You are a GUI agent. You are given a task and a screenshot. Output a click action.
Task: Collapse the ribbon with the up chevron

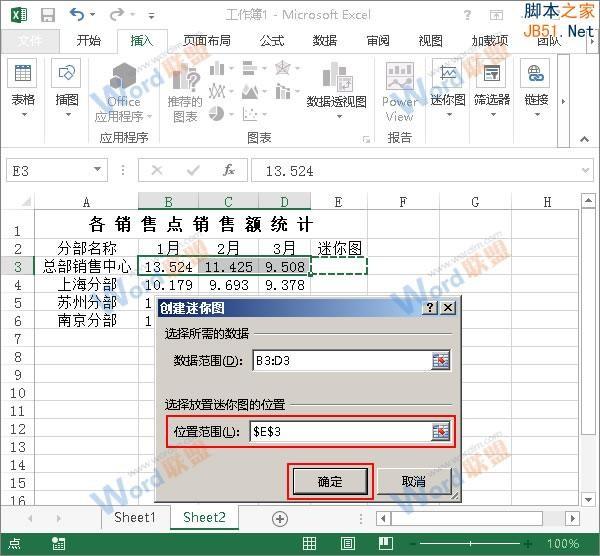coord(584,139)
